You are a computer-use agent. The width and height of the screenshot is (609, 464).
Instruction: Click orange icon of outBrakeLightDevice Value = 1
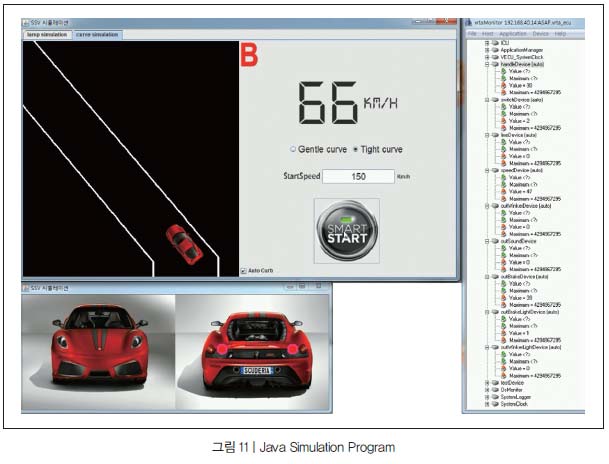[x=503, y=333]
